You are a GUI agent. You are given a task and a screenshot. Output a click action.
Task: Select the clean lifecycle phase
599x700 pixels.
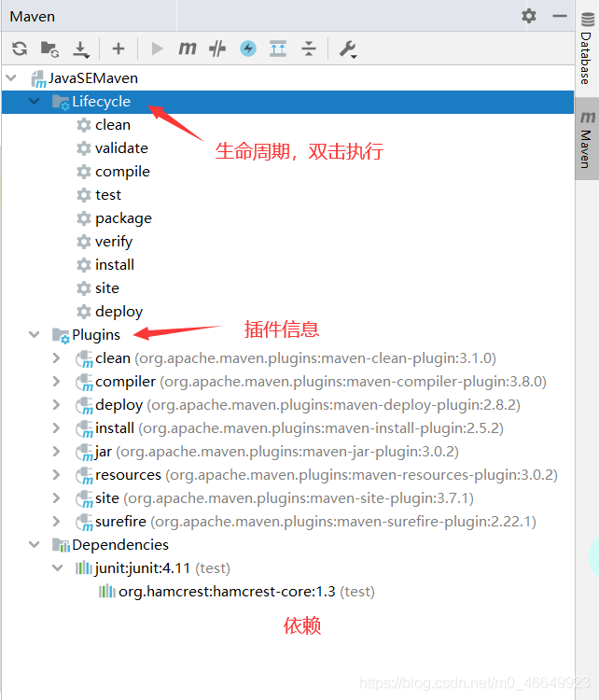(x=104, y=124)
